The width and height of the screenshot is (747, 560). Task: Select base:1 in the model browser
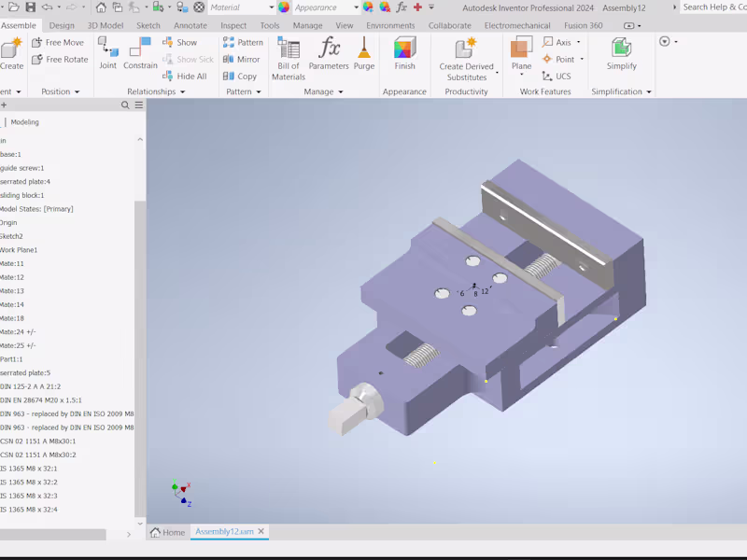pos(10,154)
